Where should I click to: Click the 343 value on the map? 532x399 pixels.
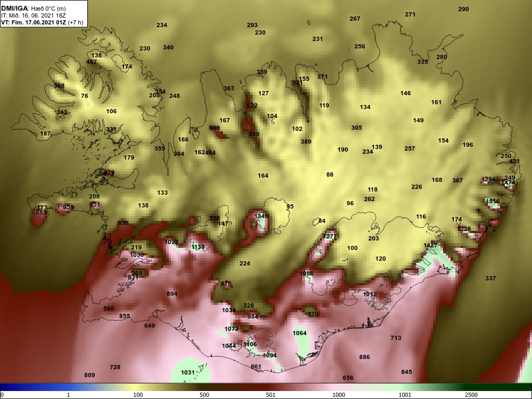pos(62,112)
